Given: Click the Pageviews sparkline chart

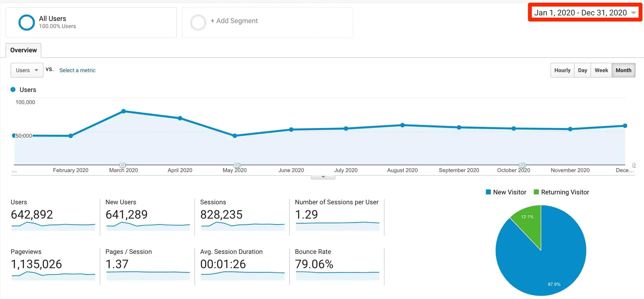Looking at the screenshot, I should pos(53,276).
